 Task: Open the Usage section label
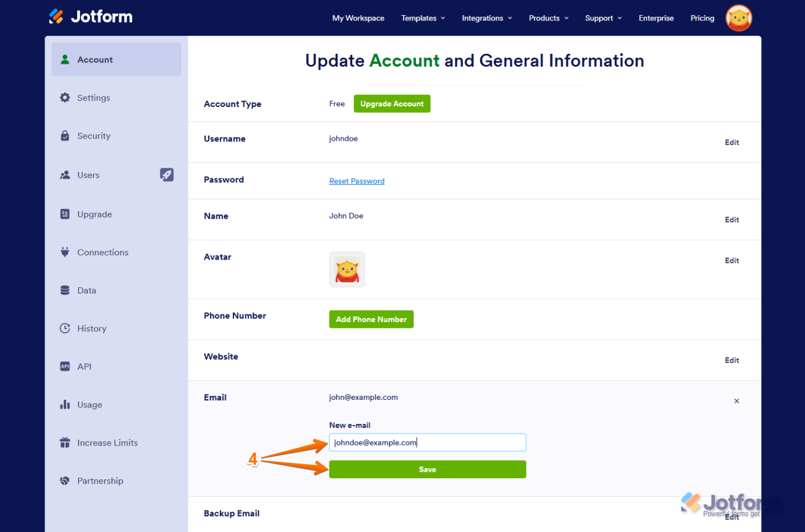(x=90, y=405)
